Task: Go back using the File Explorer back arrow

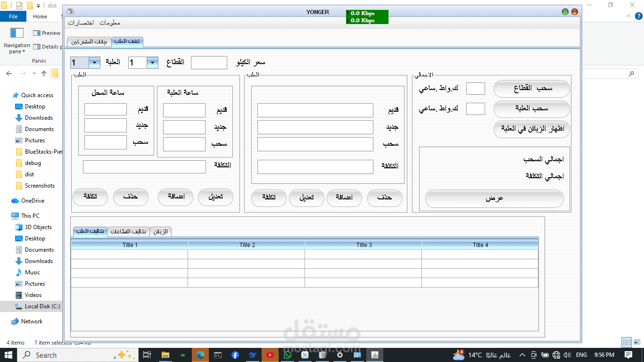Action: 9,74
